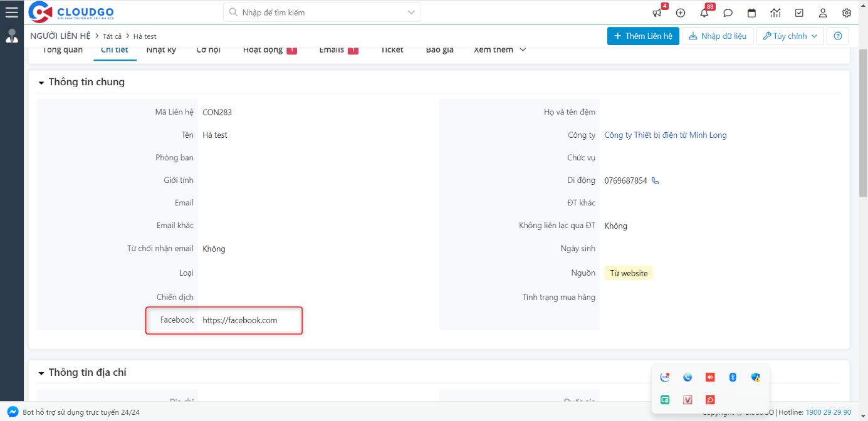The width and height of the screenshot is (868, 421).
Task: Open the Xem thêm dropdown tab
Action: pyautogui.click(x=499, y=49)
